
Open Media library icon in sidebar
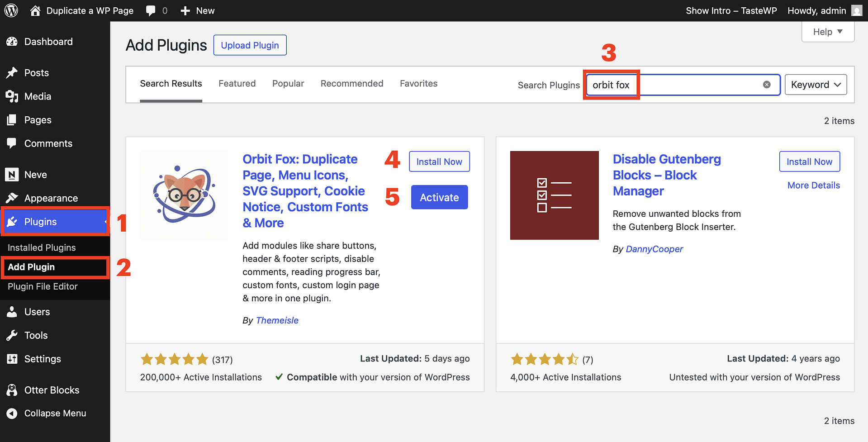tap(12, 96)
